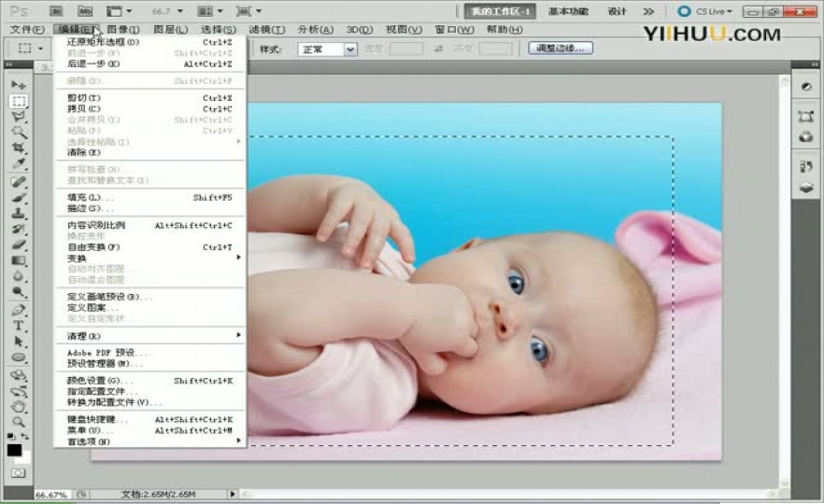
Task: Choose 填充(L)... from the edit menu
Action: 149,198
